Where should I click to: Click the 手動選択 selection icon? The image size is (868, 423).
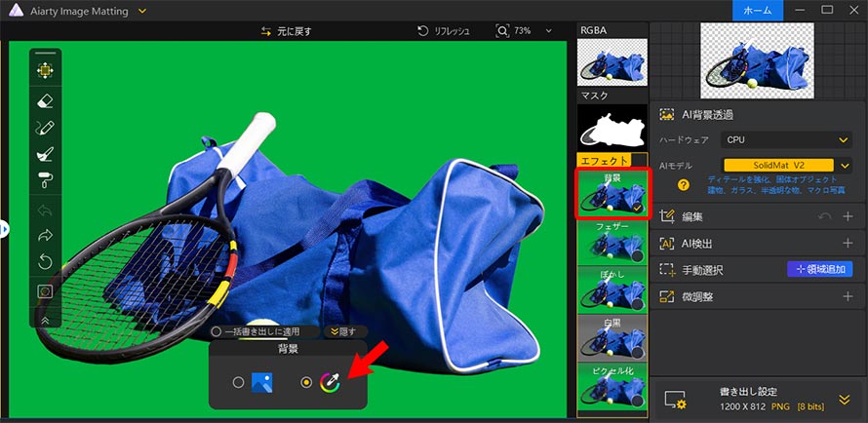(x=667, y=270)
